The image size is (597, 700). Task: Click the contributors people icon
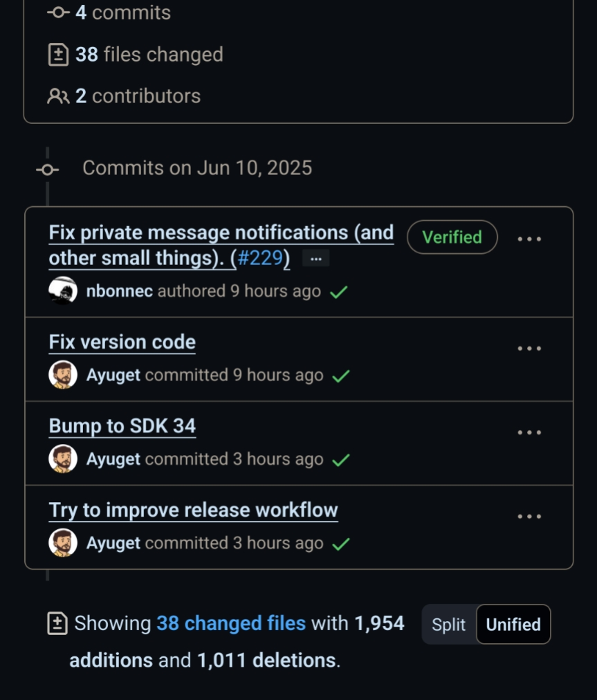coord(58,96)
